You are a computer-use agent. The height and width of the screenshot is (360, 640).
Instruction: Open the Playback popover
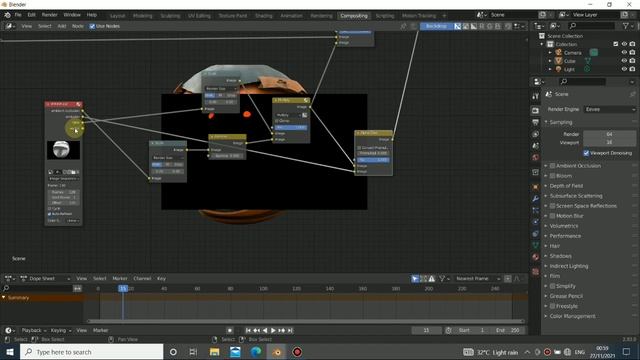33,330
